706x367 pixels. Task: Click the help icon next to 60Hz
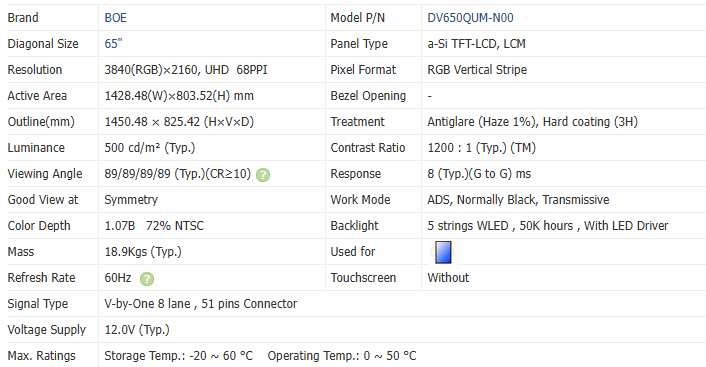click(x=147, y=279)
